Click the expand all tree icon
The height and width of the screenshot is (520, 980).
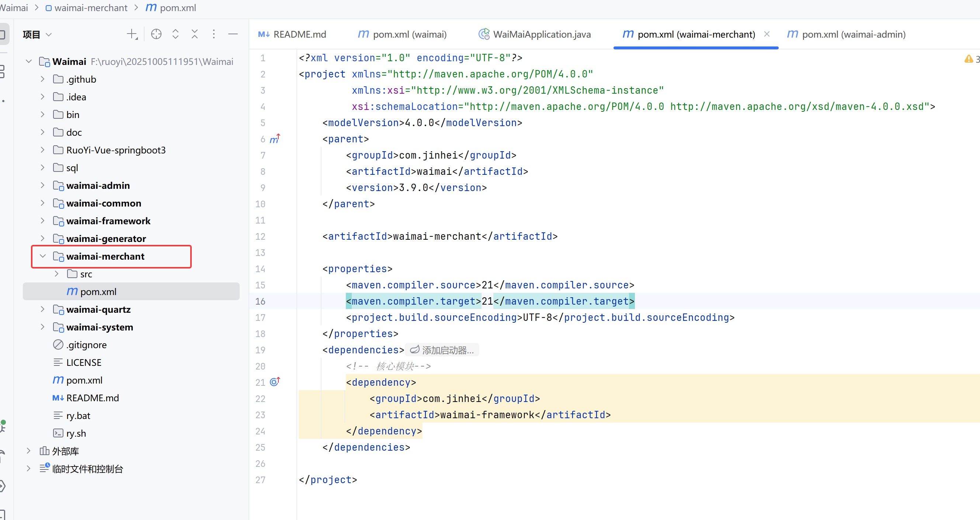176,34
